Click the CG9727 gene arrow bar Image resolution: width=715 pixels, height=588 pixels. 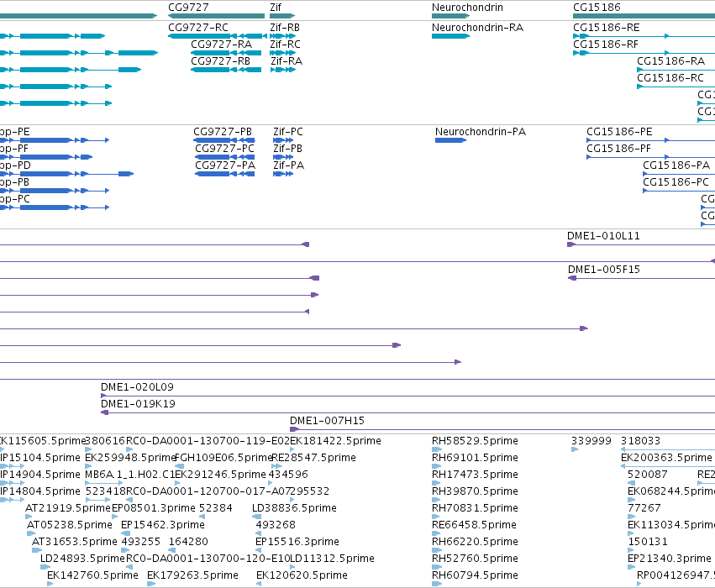point(216,16)
